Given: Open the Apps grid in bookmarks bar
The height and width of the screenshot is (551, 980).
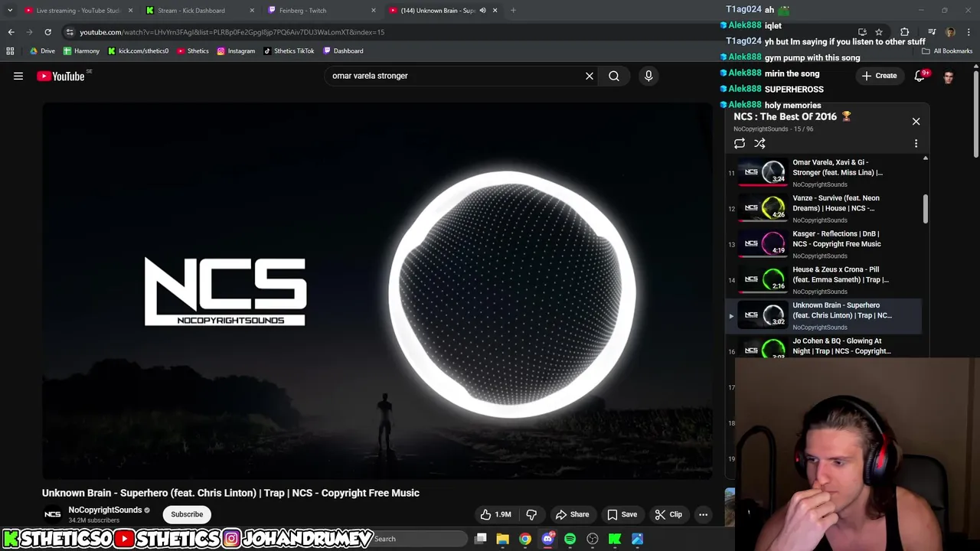Looking at the screenshot, I should [x=10, y=51].
